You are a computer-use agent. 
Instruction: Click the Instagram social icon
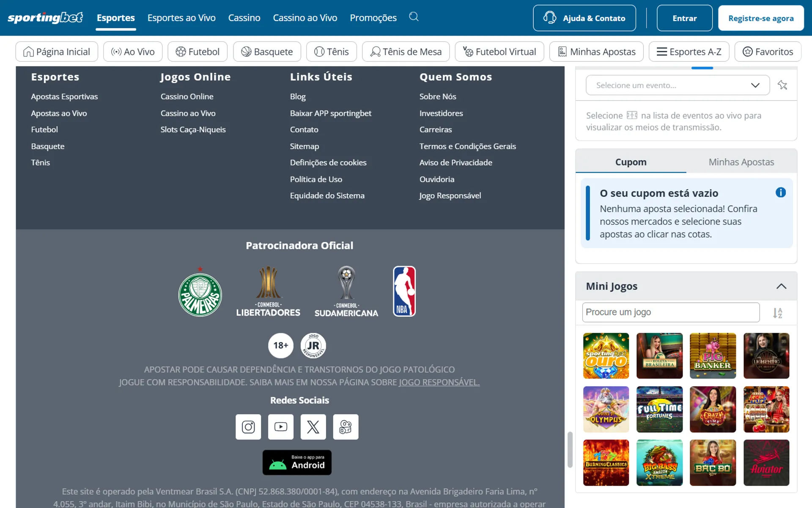[248, 427]
